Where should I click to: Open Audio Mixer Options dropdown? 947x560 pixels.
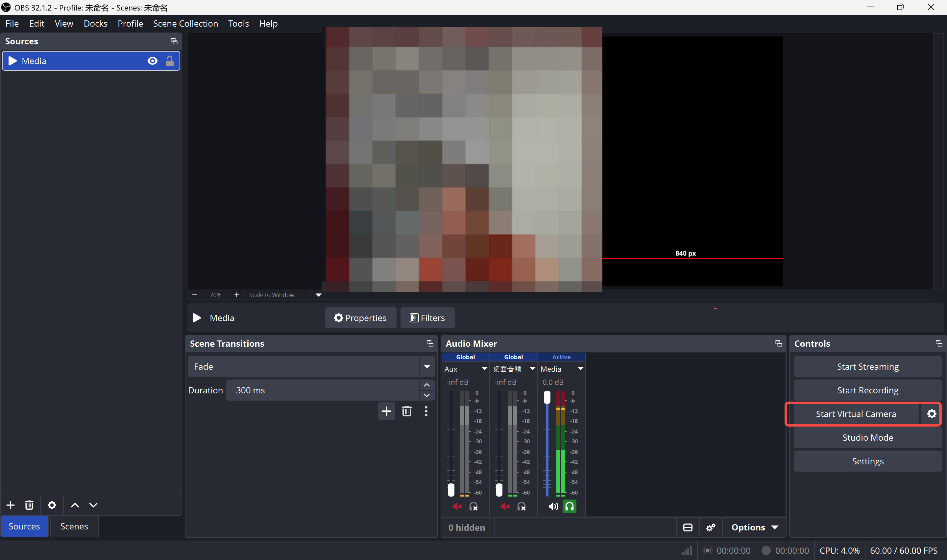754,527
